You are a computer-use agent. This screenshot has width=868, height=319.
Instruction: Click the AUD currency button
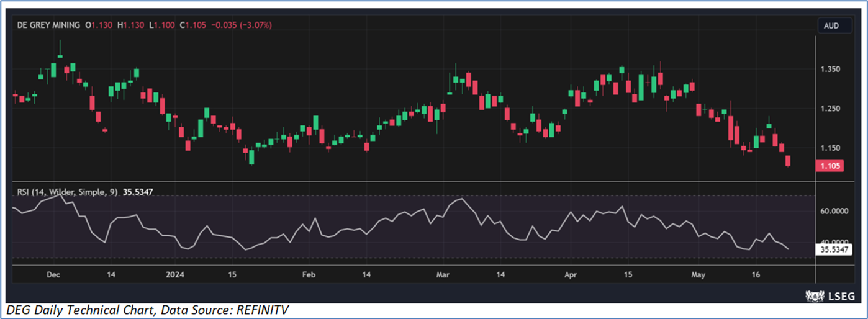pos(835,25)
